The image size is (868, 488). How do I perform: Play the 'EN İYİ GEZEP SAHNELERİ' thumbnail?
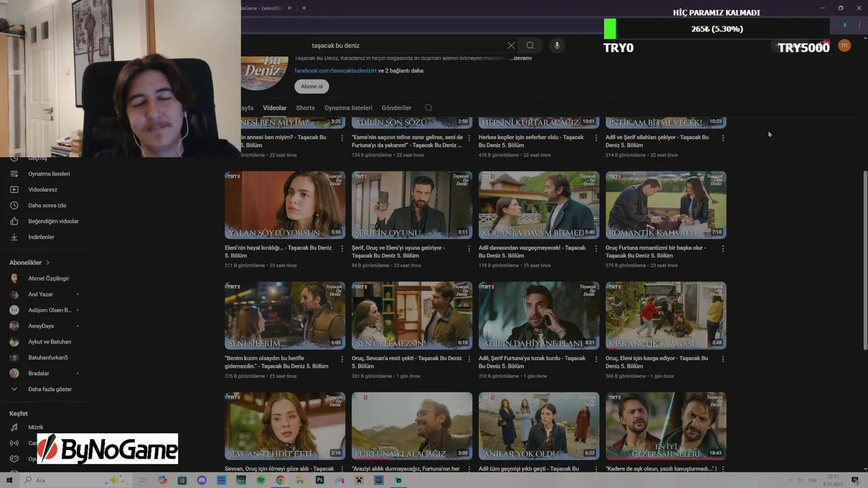pyautogui.click(x=666, y=426)
